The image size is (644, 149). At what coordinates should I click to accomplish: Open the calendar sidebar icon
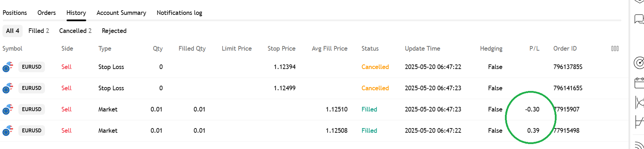click(639, 83)
